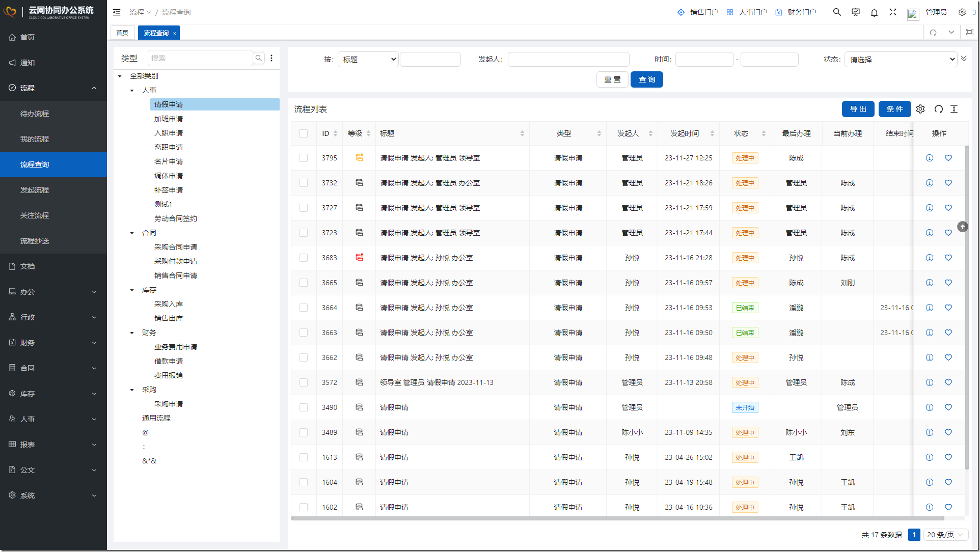This screenshot has height=552, width=980.
Task: Open the 标题 search-by dropdown
Action: point(368,60)
